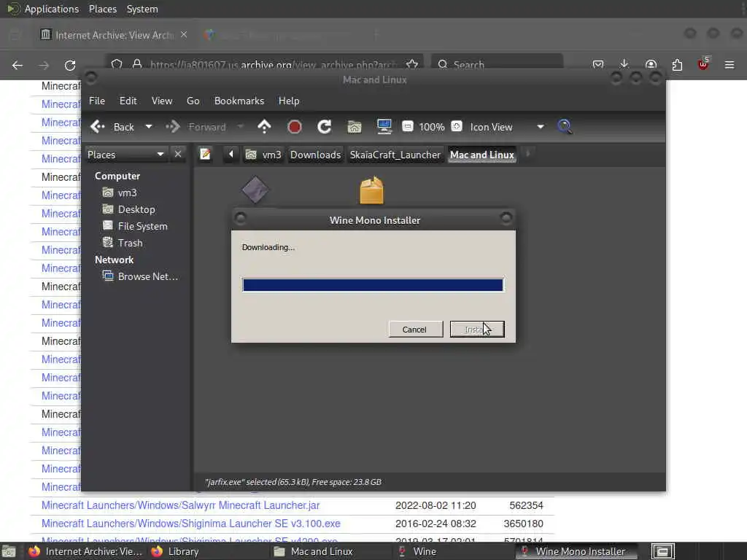Select the jarfix.exe diamond file icon
This screenshot has height=560, width=747.
pos(255,190)
